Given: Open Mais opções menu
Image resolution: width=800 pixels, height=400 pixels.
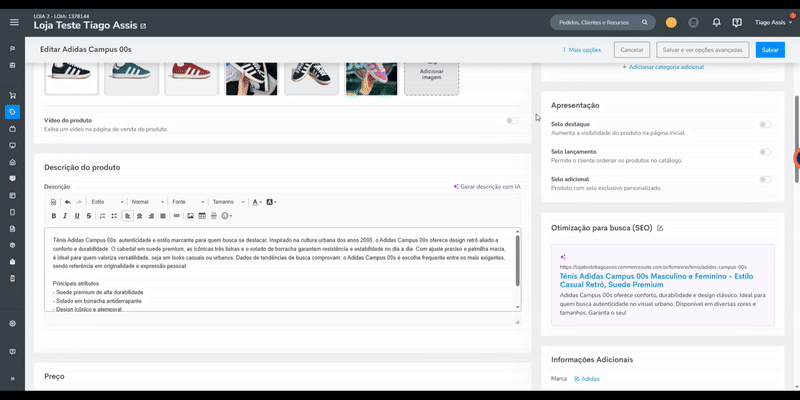Looking at the screenshot, I should click(x=582, y=50).
